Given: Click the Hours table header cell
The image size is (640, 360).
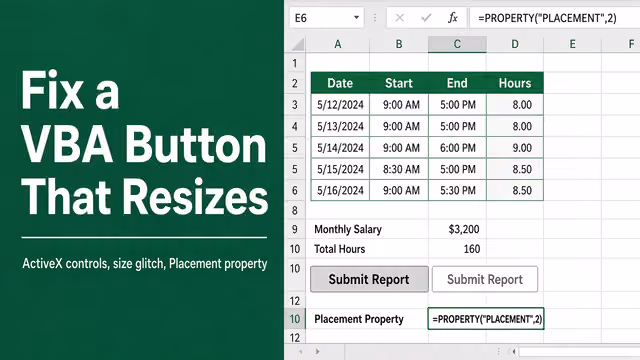Looking at the screenshot, I should point(515,83).
